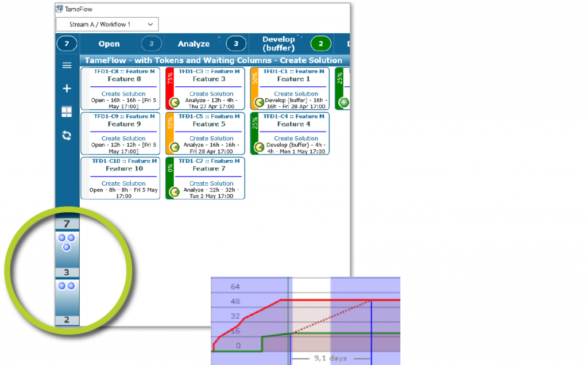
Task: Open the grid board view icon
Action: tap(67, 112)
